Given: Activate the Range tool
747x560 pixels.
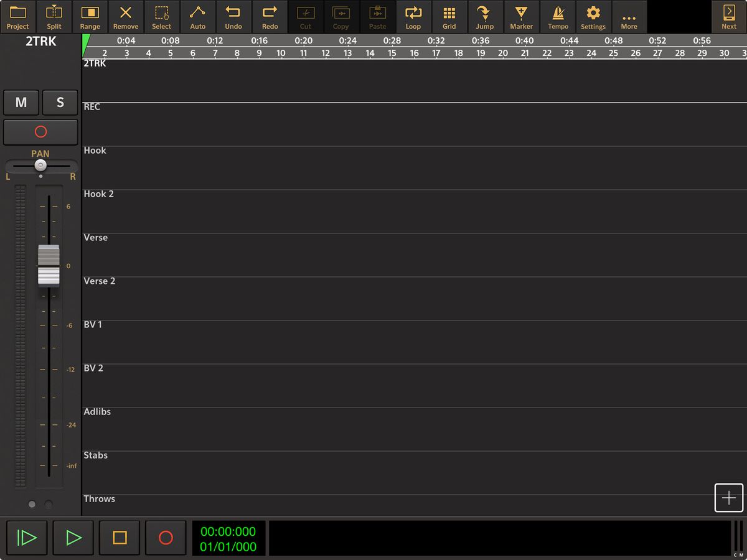Looking at the screenshot, I should [90, 17].
